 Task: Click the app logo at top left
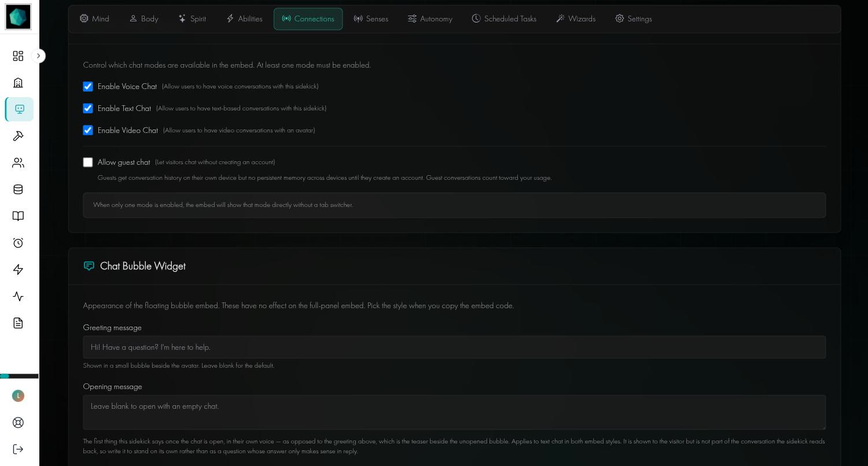(18, 17)
